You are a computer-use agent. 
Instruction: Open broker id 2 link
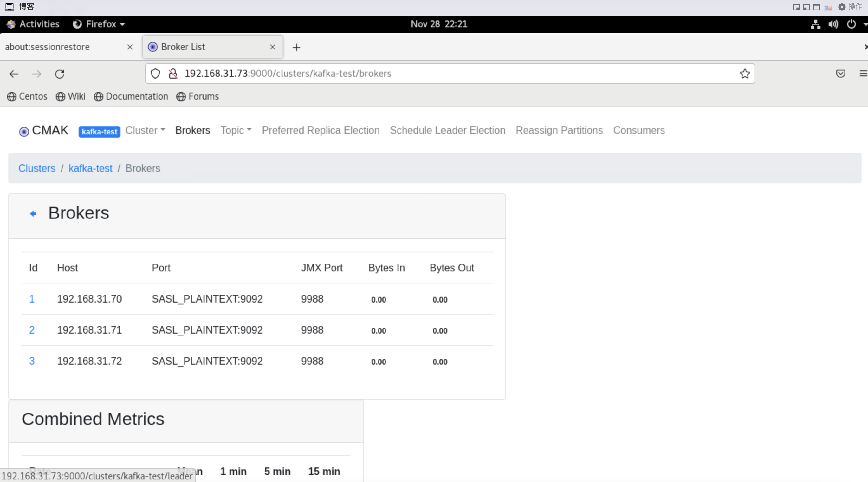pyautogui.click(x=32, y=330)
